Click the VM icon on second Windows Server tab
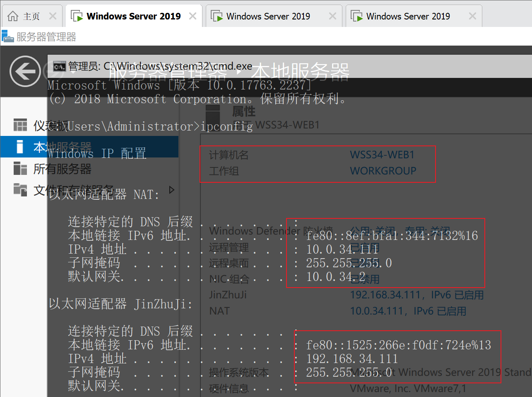 pyautogui.click(x=217, y=16)
